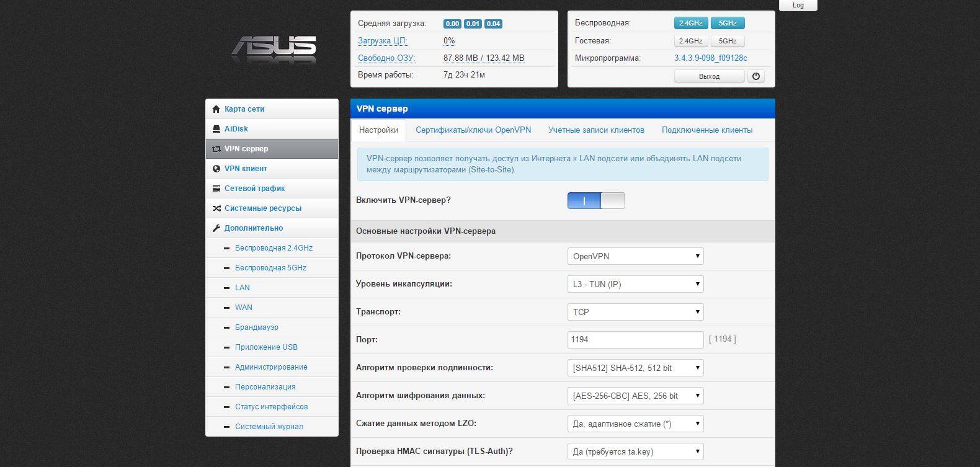Open AiDisk menu item
Viewport: 980px width, 467px height.
pyautogui.click(x=272, y=129)
